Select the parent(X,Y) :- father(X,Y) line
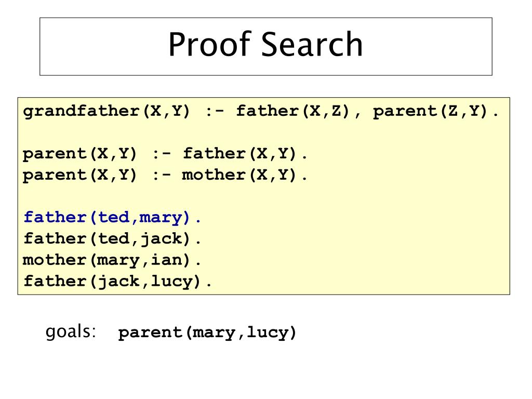The height and width of the screenshot is (399, 532). click(165, 154)
